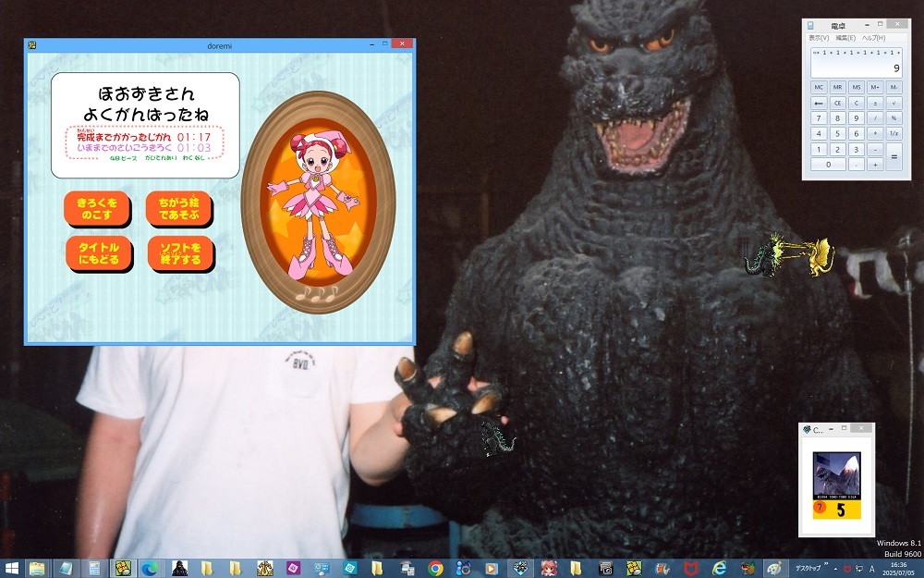Open the golden King Ghidorah taskbar icon
Image resolution: width=924 pixels, height=578 pixels.
(264, 569)
